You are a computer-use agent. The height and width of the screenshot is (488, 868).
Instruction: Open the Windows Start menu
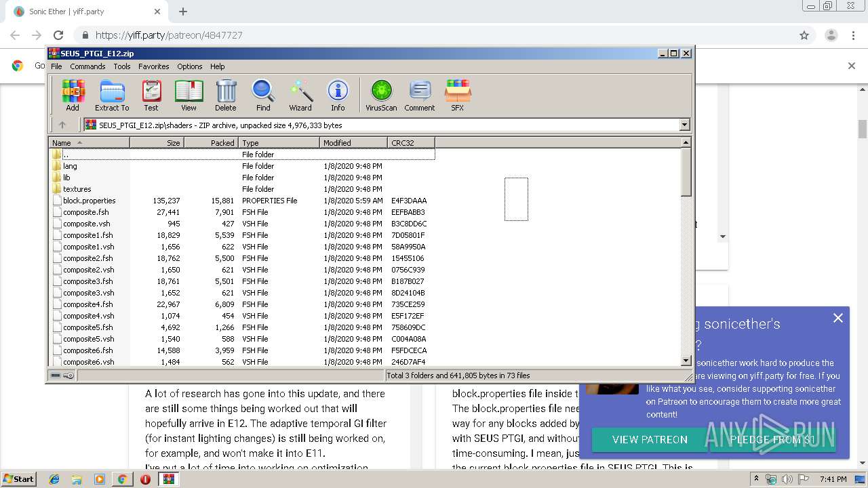coord(18,479)
